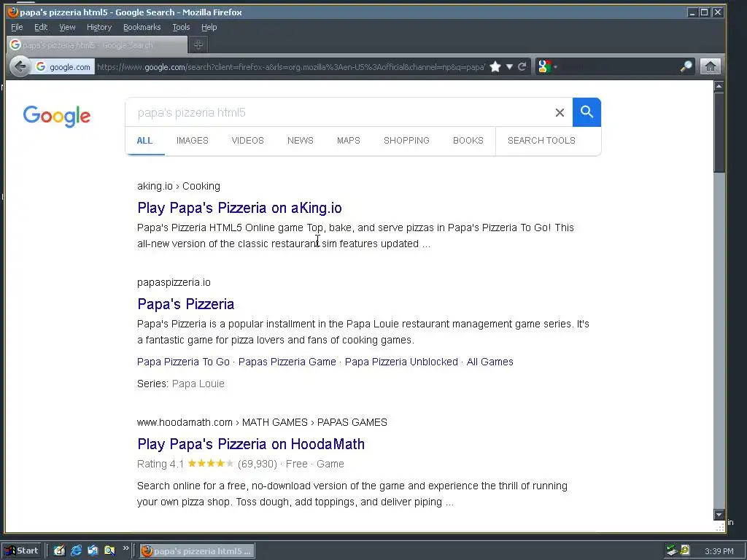Follow the Papas Pizzeria Game sitelink
This screenshot has width=747, height=560.
[287, 362]
